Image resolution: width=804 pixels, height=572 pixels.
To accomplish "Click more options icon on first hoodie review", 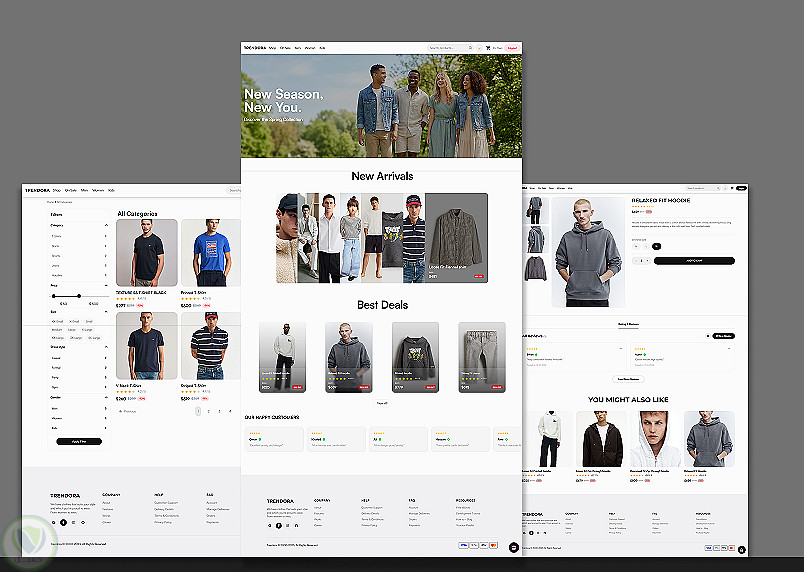I will tap(621, 349).
